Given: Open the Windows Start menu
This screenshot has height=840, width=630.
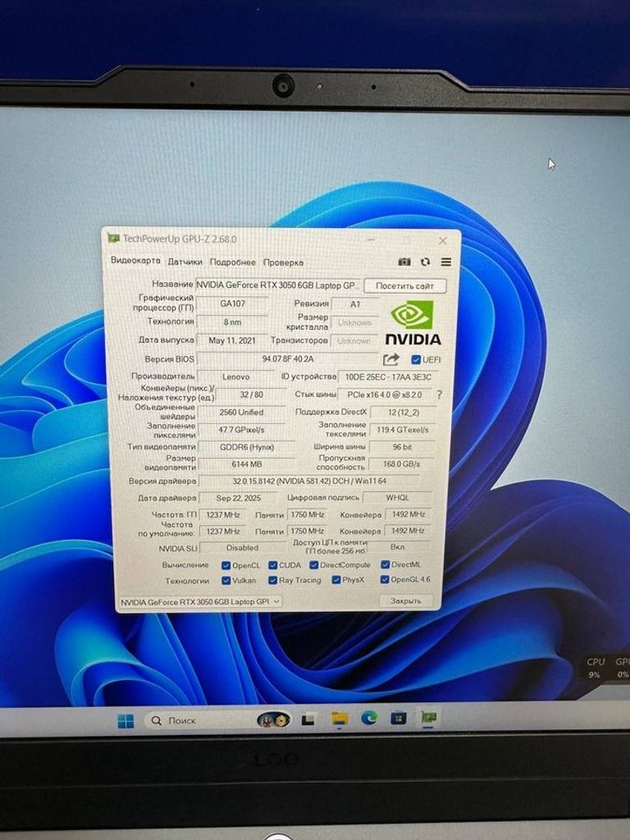Looking at the screenshot, I should 126,721.
